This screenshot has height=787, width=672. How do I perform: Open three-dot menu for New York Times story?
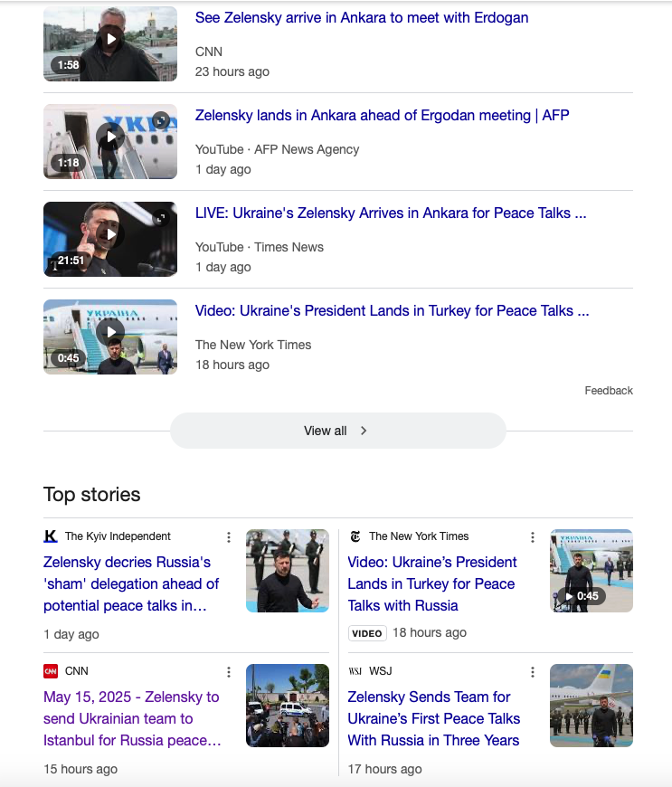click(533, 537)
